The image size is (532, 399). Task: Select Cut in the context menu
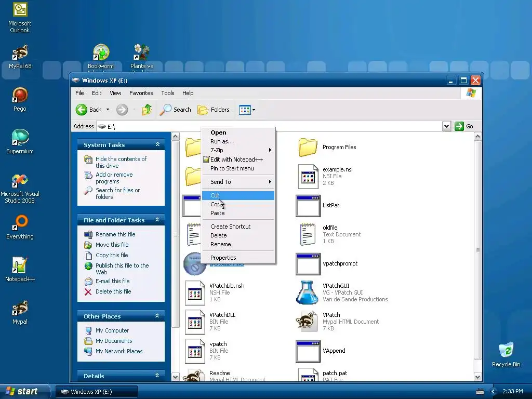[x=238, y=195]
